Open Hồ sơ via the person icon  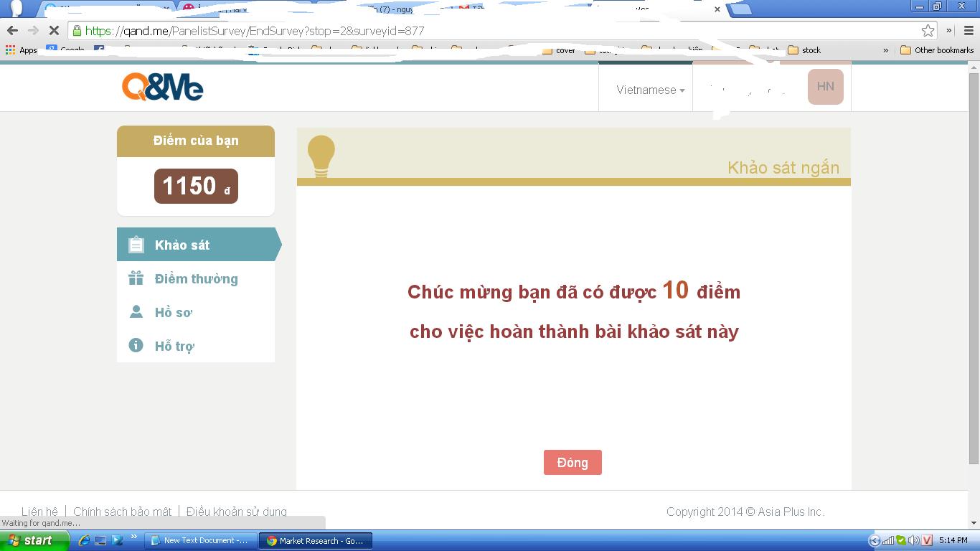click(136, 311)
